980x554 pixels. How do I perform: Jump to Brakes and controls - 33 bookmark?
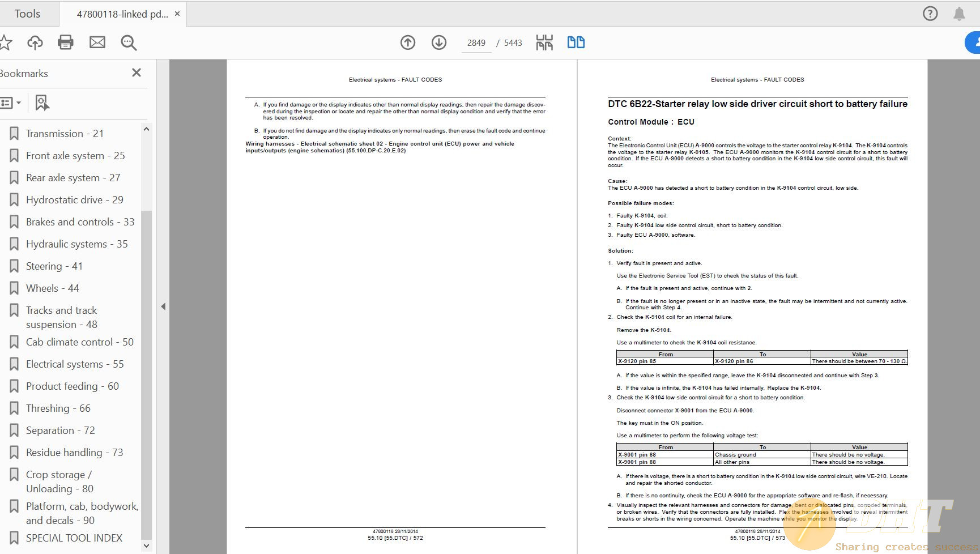click(80, 222)
